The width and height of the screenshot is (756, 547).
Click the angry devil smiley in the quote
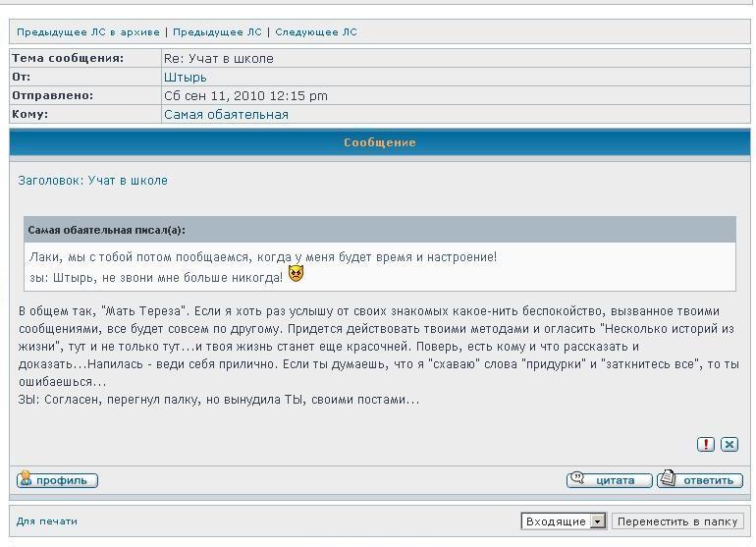[x=297, y=273]
